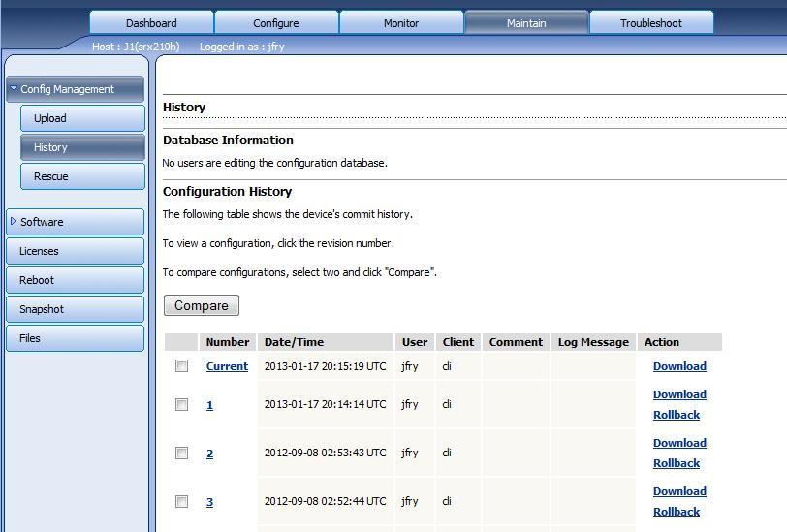Check the revision 1 checkbox

click(181, 404)
